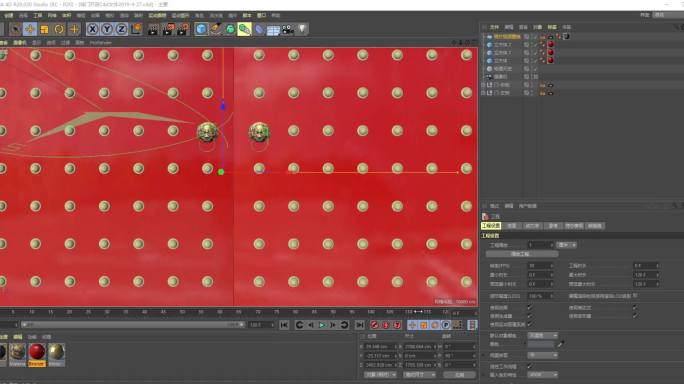Click the highlighted yellow MoGraph array icon
The height and width of the screenshot is (384, 684).
(244, 29)
